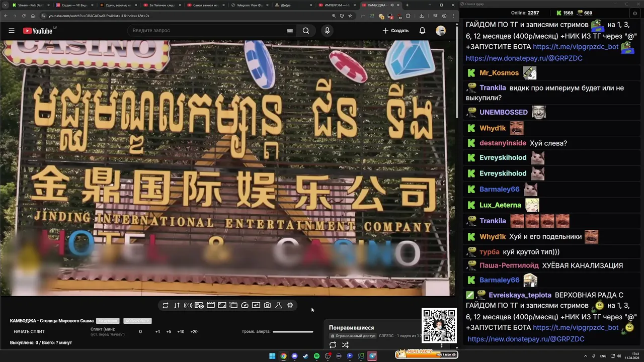
Task: Open a new Chrome tab
Action: pyautogui.click(x=407, y=5)
